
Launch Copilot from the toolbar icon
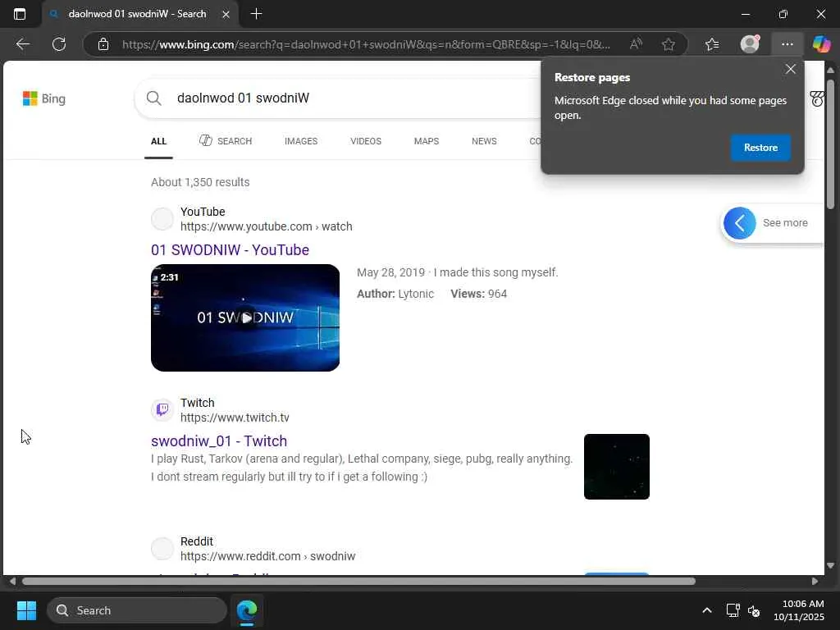tap(820, 44)
